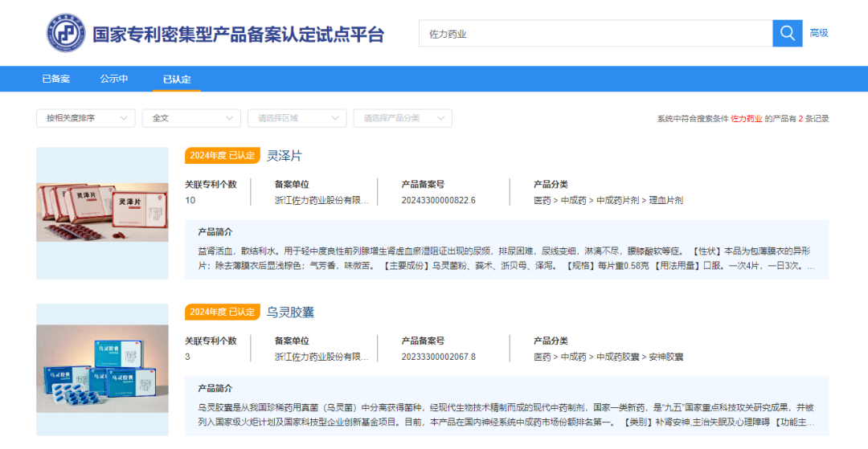Expand the 全文 search scope dropdown
The width and height of the screenshot is (868, 449).
pyautogui.click(x=191, y=118)
